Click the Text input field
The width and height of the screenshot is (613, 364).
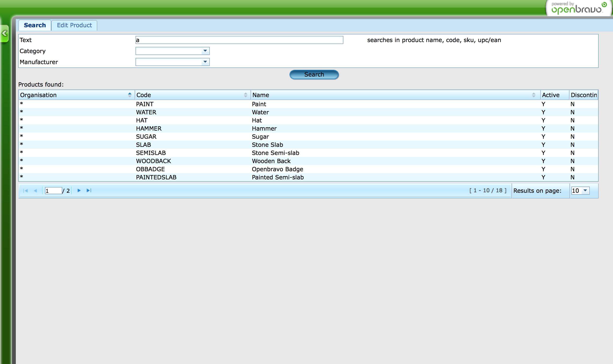(238, 39)
